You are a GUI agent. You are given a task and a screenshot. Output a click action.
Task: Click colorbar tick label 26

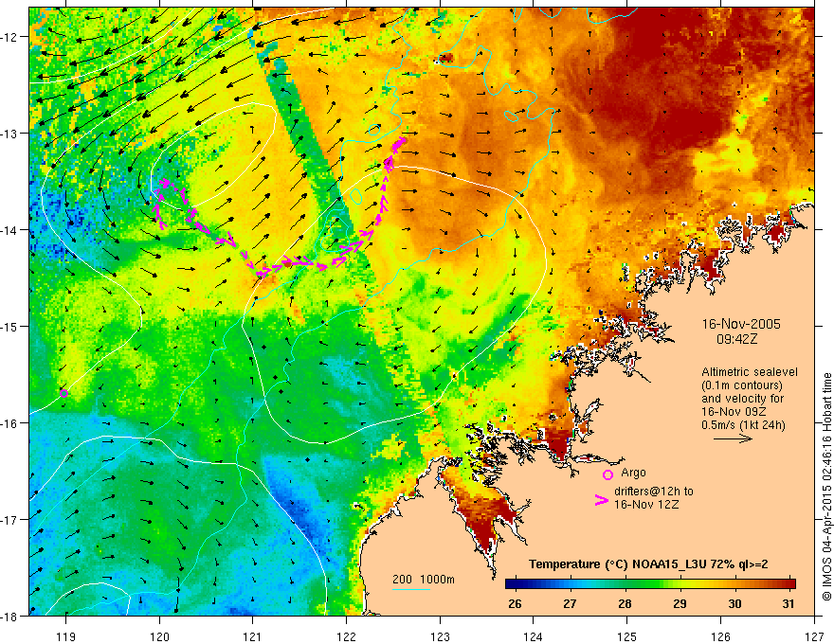515,603
